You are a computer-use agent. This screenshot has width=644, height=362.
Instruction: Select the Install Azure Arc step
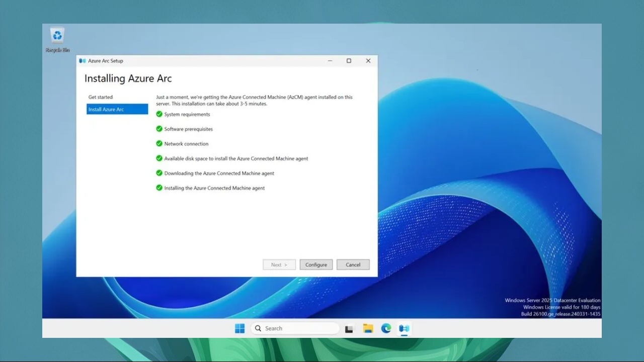coord(117,109)
